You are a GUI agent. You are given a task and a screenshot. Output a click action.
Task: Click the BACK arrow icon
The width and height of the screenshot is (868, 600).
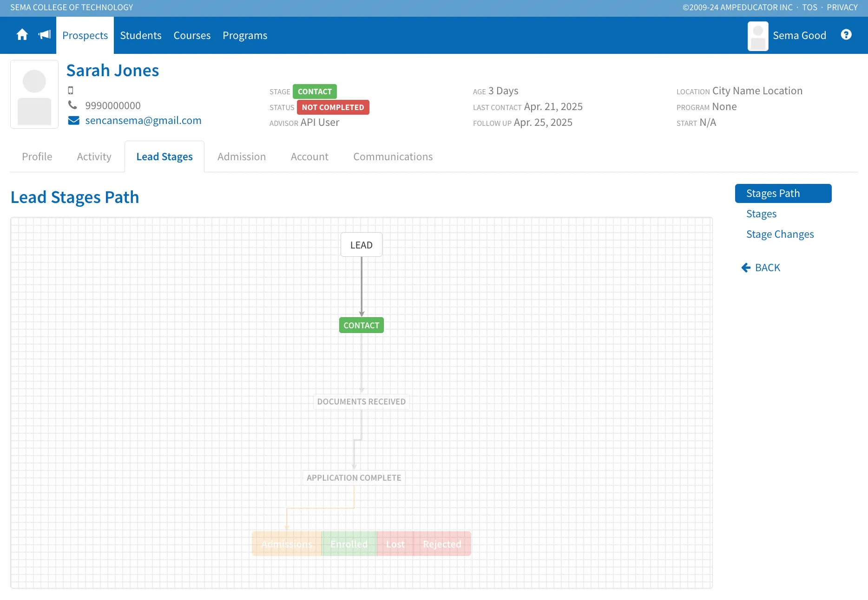[x=746, y=267]
